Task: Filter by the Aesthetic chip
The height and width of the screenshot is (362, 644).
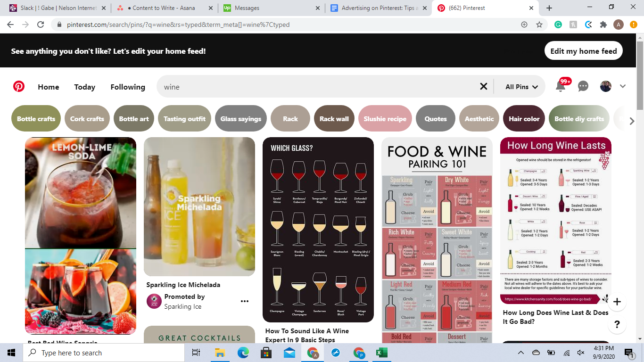Action: point(479,118)
